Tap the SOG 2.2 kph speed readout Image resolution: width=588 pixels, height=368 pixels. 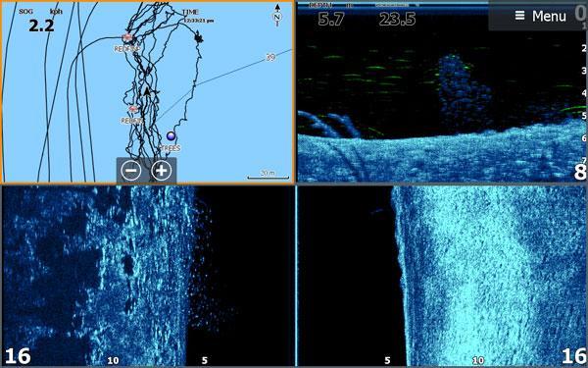pos(41,21)
